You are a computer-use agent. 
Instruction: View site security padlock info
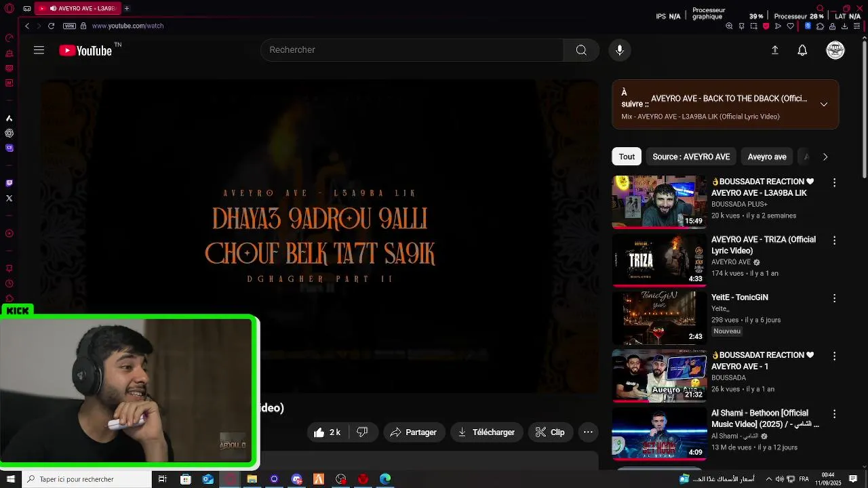[83, 26]
